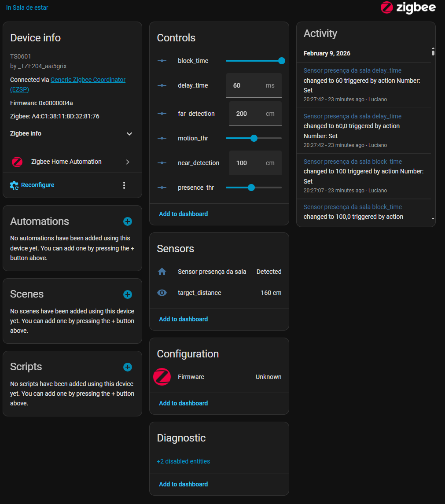The height and width of the screenshot is (504, 445).
Task: Show the +2 disabled entities in Diagnostic
Action: pos(184,461)
